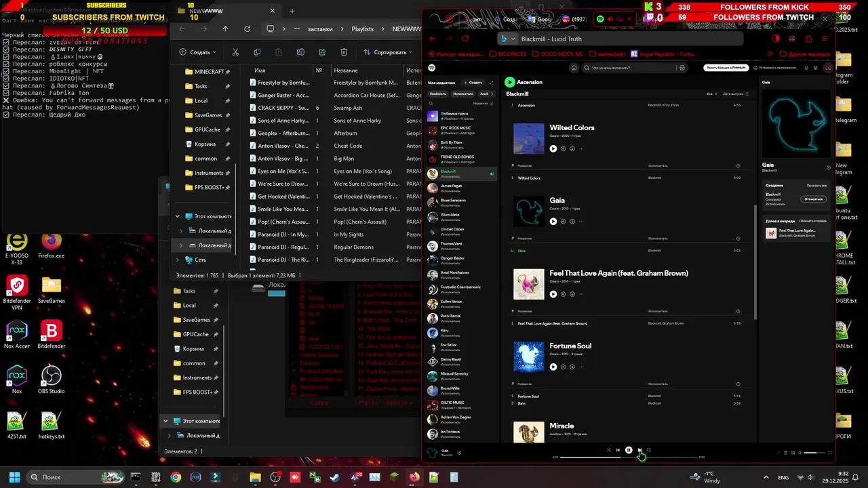
Task: Filter library by Плейлисты chip
Action: click(438, 94)
